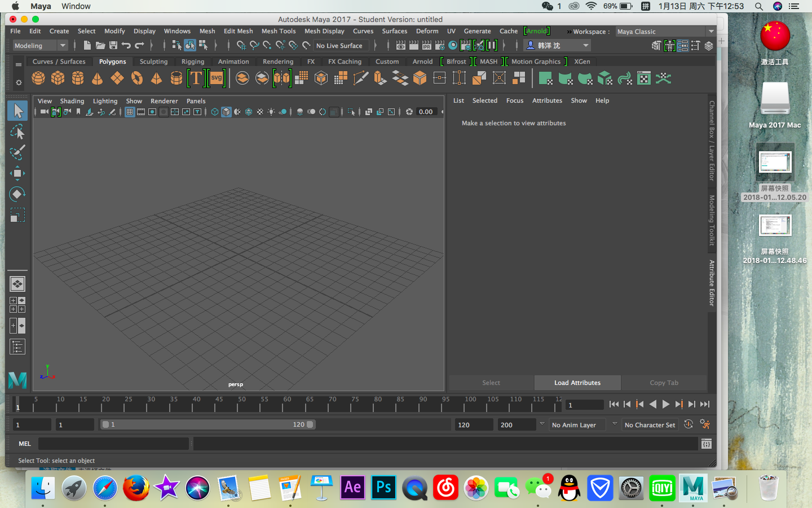Viewport: 812px width, 508px height.
Task: Click the No Live Surface field
Action: 340,46
